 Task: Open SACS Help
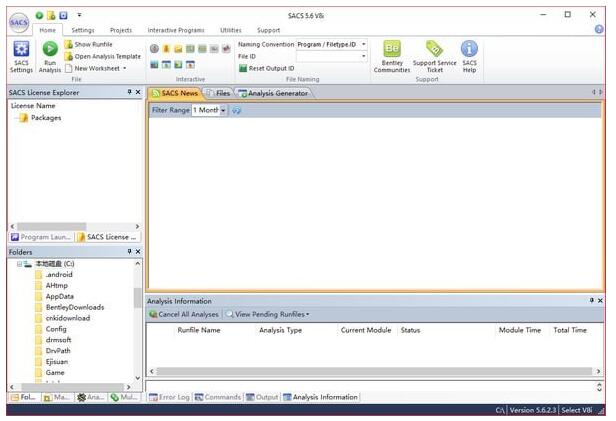(469, 57)
